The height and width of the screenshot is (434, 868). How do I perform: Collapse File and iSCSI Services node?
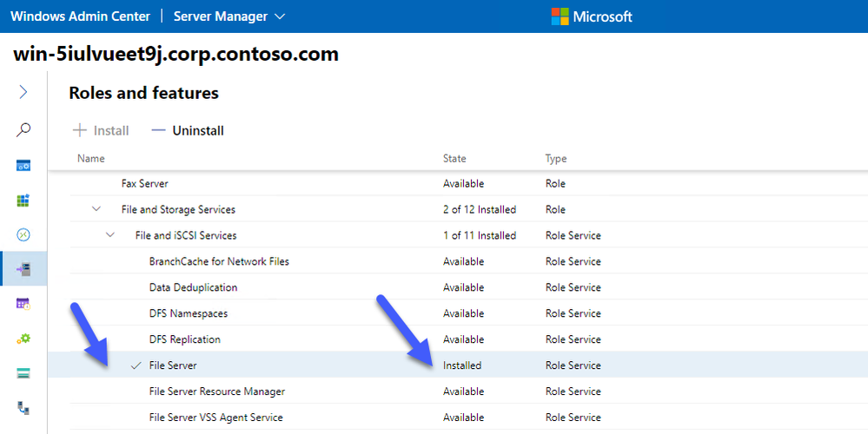click(x=110, y=235)
